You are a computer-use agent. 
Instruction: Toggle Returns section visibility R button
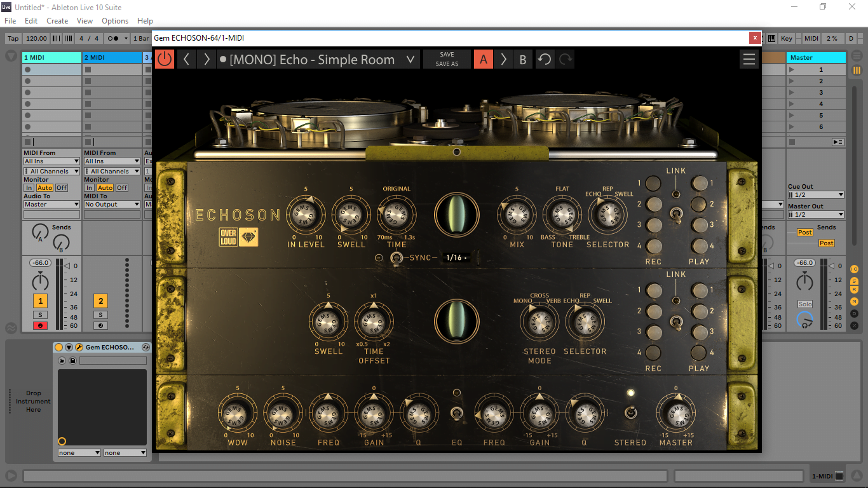[x=854, y=290]
